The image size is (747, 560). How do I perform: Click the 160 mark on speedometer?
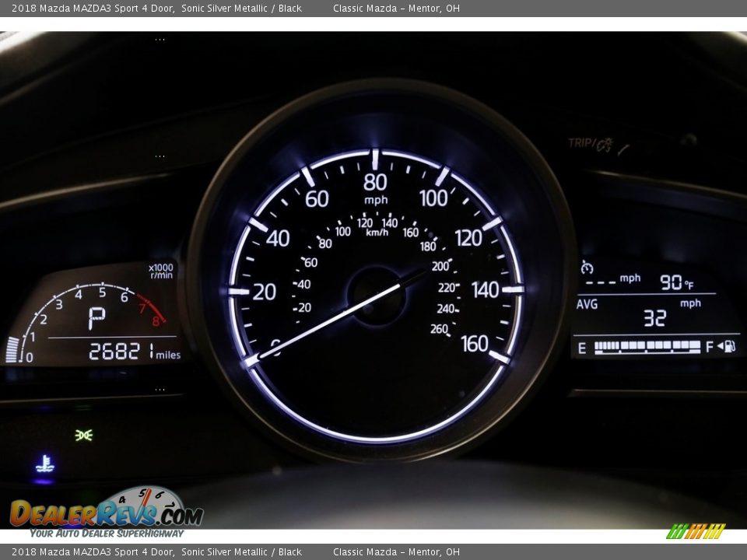tap(475, 343)
